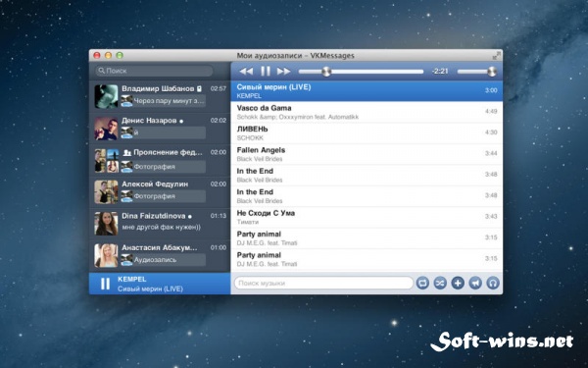Viewport: 588px width, 368px height.
Task: Toggle the shuffle button at bottom
Action: point(440,283)
